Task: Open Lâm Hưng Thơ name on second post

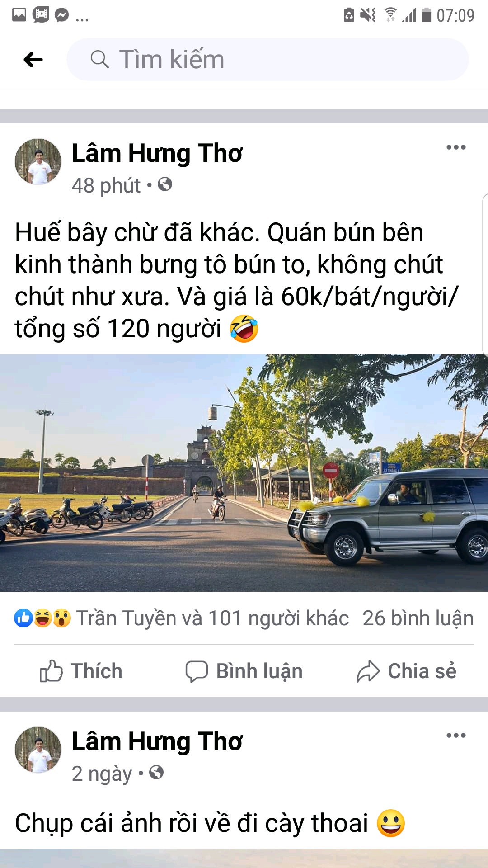Action: tap(157, 741)
